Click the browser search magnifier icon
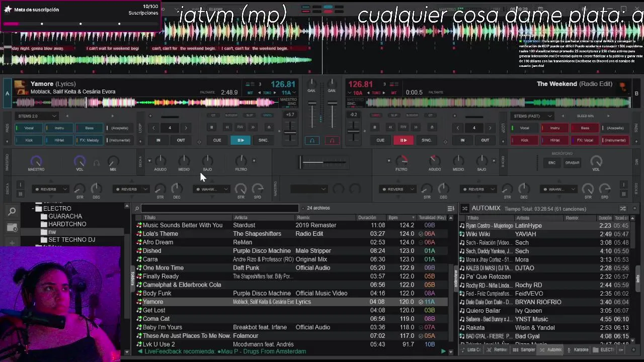 click(12, 212)
